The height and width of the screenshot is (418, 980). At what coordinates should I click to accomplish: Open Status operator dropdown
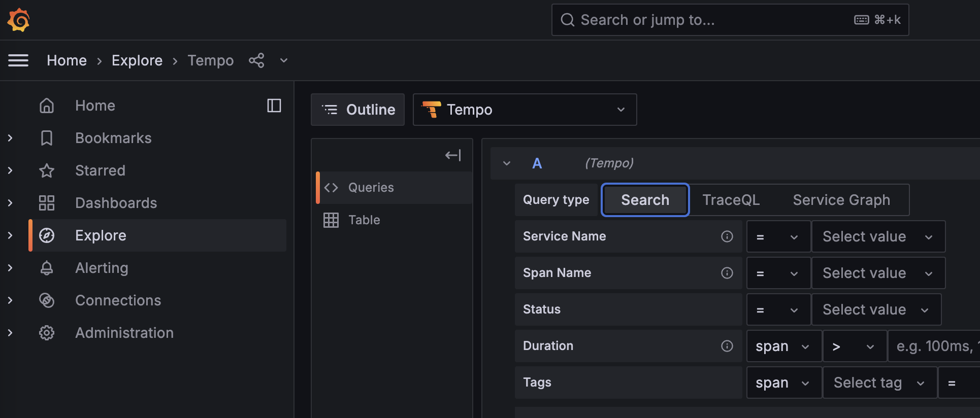778,309
